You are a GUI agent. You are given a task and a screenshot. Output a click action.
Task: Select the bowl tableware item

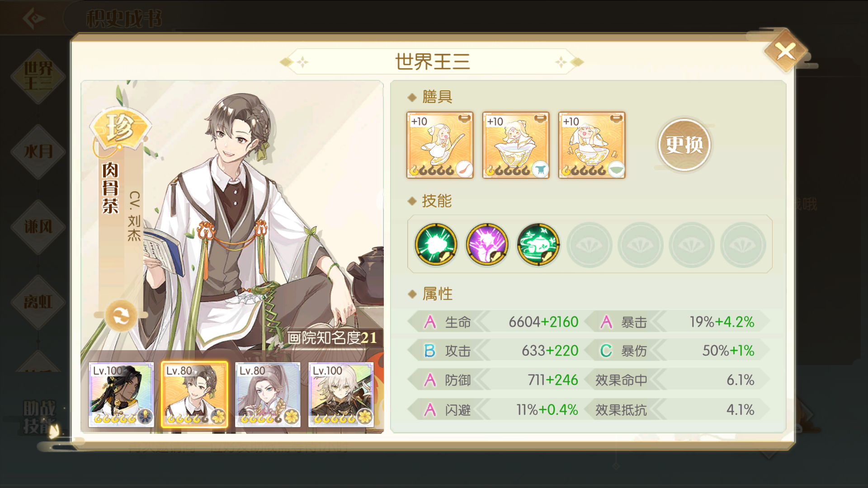(592, 145)
